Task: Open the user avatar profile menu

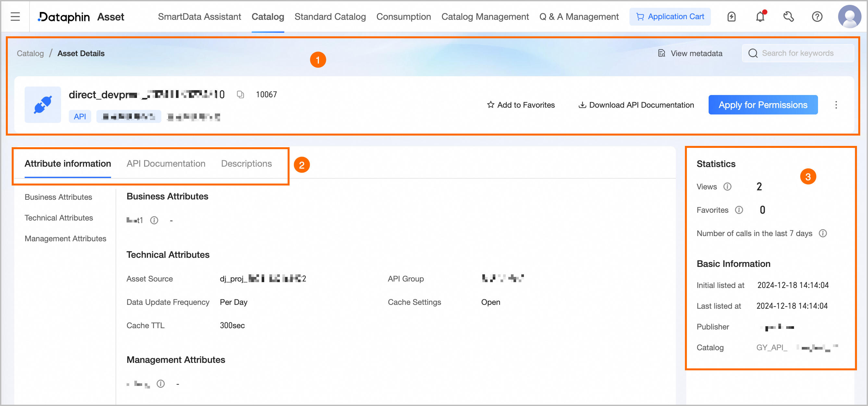Action: [849, 17]
